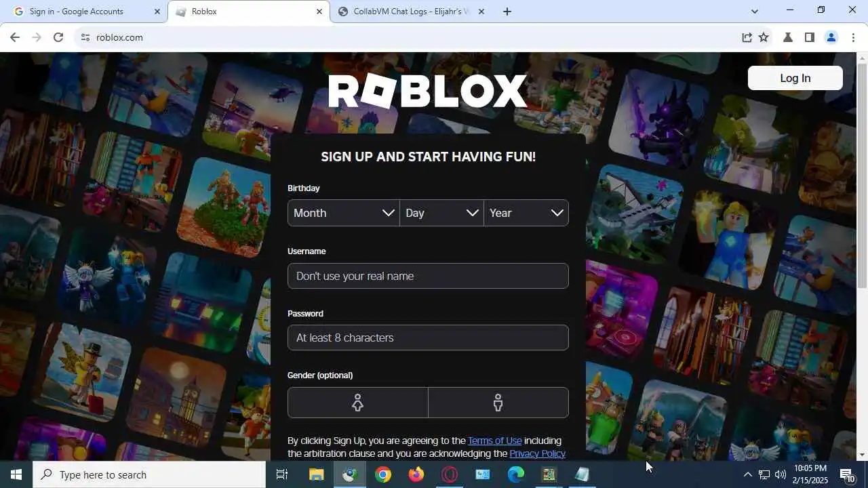868x488 pixels.
Task: Open the Year birthday dropdown
Action: pyautogui.click(x=526, y=213)
